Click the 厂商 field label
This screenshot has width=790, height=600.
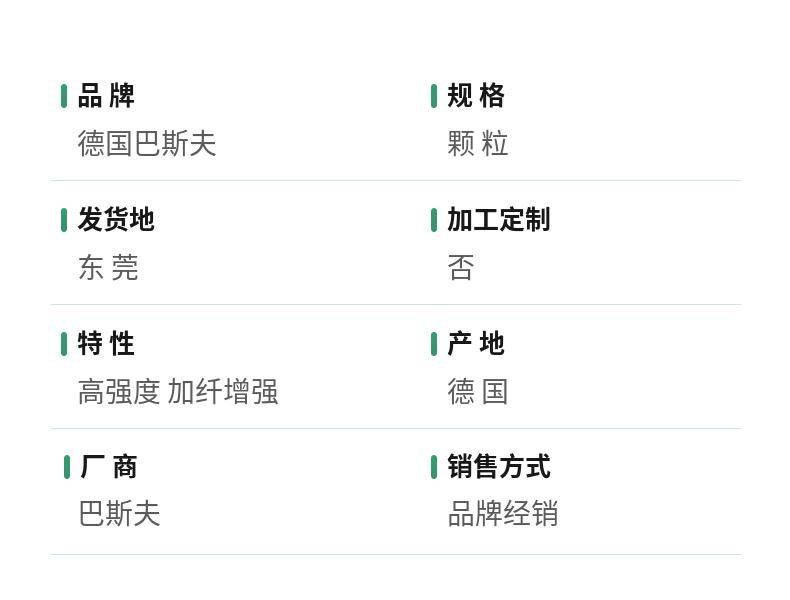[108, 467]
